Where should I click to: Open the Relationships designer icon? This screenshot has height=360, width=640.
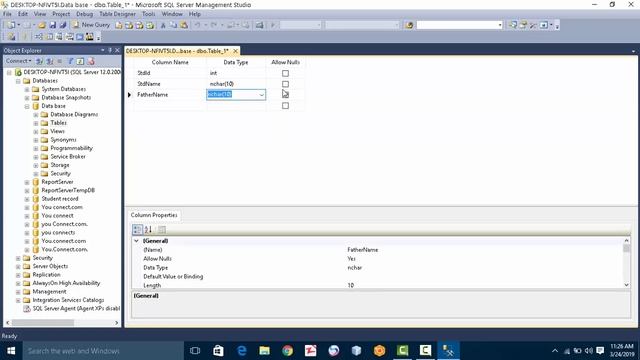38,37
